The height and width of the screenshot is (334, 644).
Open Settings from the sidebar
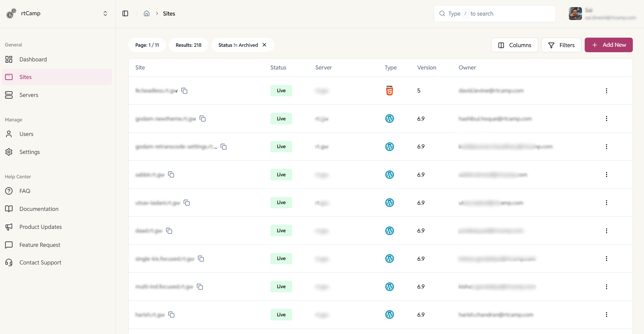pos(29,152)
